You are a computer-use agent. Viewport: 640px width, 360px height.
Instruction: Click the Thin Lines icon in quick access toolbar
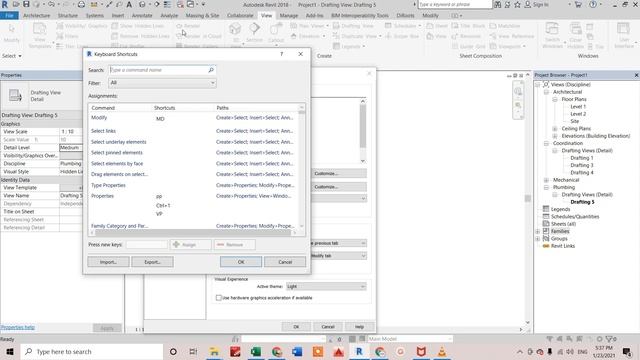tap(167, 4)
